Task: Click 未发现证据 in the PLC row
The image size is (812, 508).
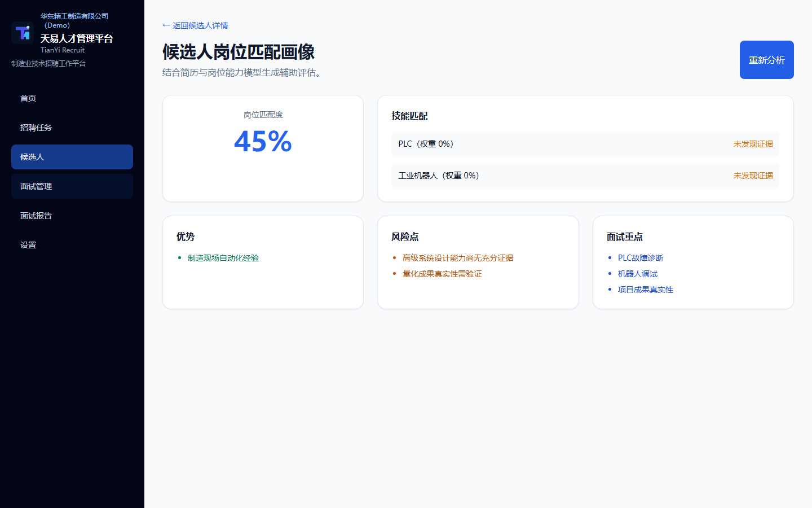Action: click(753, 144)
